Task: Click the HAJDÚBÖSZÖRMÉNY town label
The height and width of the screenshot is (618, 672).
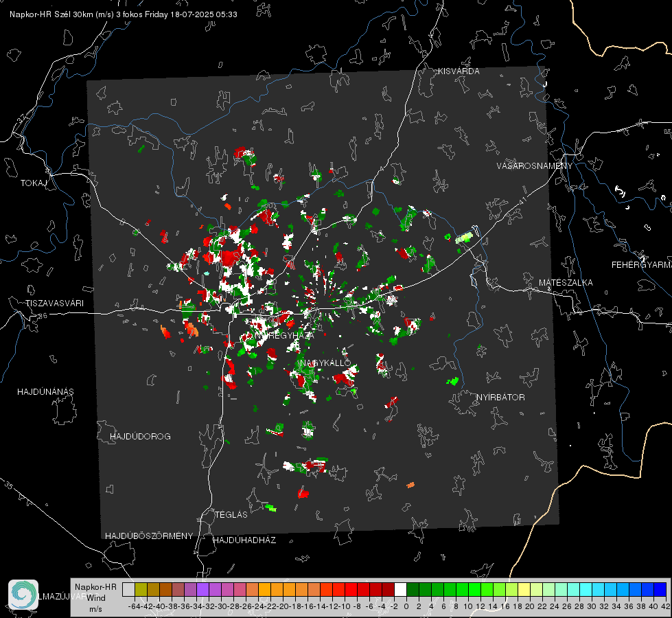Action: click(x=149, y=536)
